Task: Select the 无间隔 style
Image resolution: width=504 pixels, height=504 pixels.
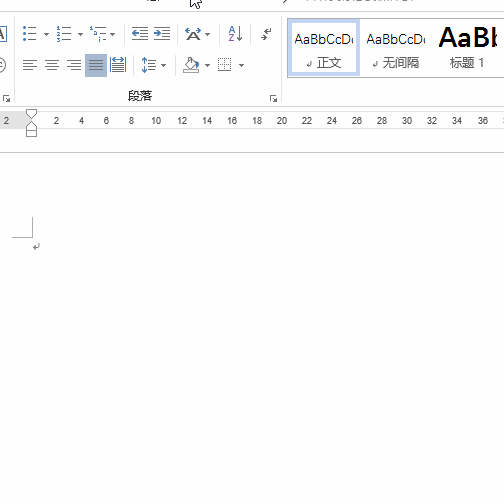Action: click(x=396, y=48)
